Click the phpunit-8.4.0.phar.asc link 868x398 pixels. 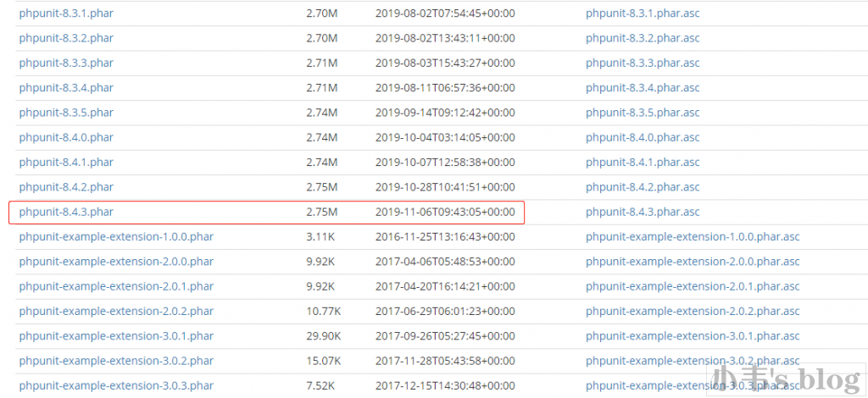click(x=643, y=138)
